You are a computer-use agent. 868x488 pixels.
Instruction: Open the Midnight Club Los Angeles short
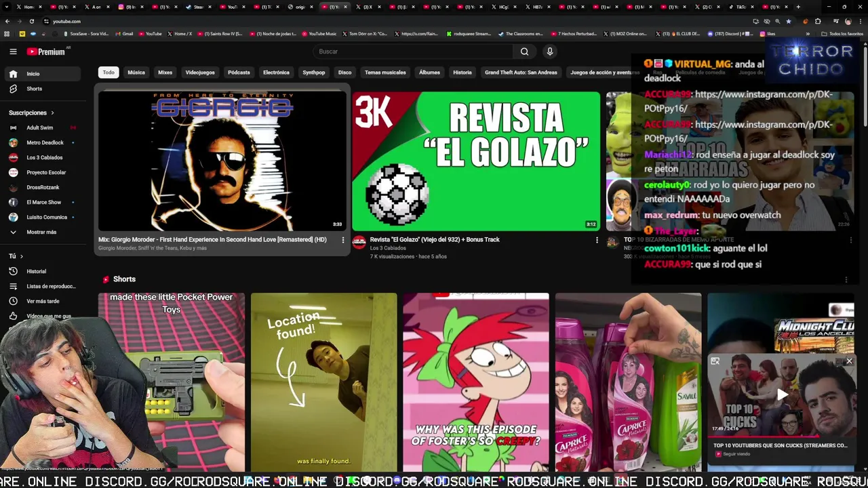[781, 322]
